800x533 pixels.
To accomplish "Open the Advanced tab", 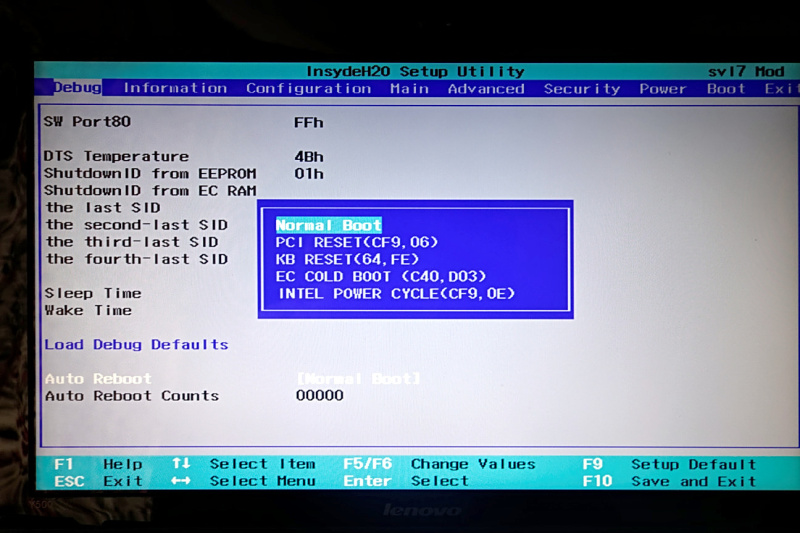I will [x=486, y=89].
